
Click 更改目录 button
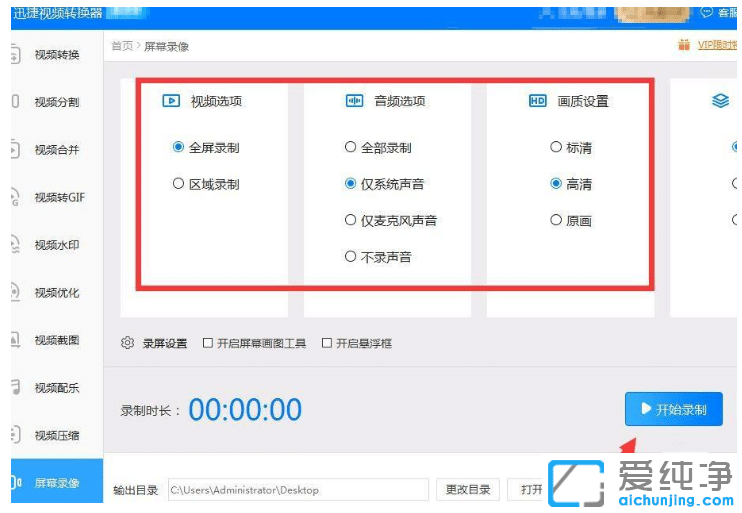(x=468, y=489)
